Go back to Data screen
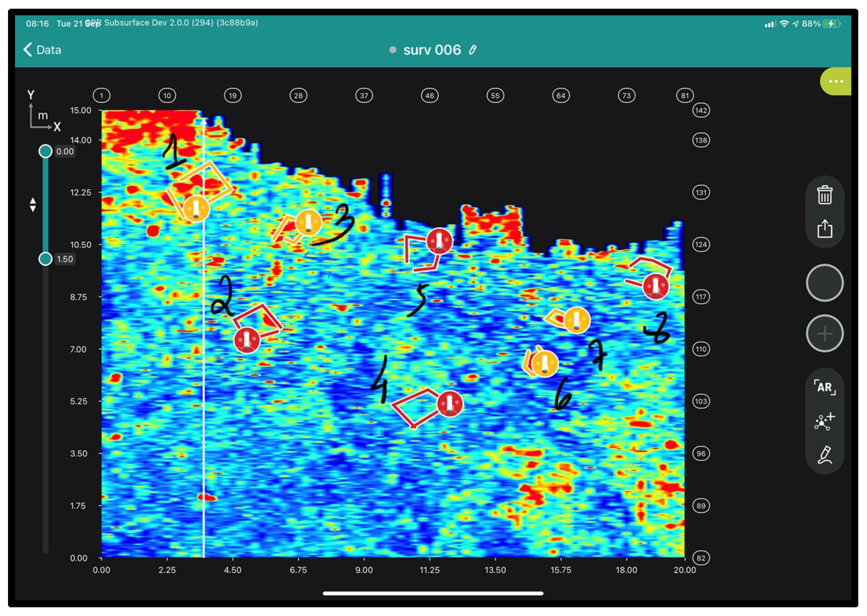 (x=43, y=50)
